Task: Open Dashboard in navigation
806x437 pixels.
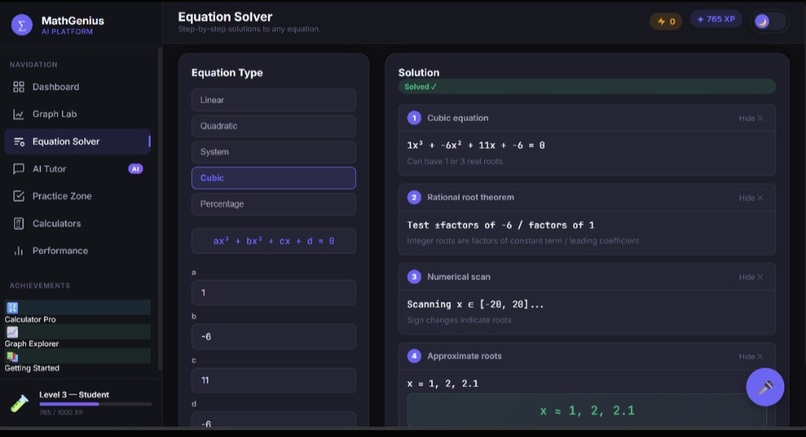Action: click(x=78, y=87)
